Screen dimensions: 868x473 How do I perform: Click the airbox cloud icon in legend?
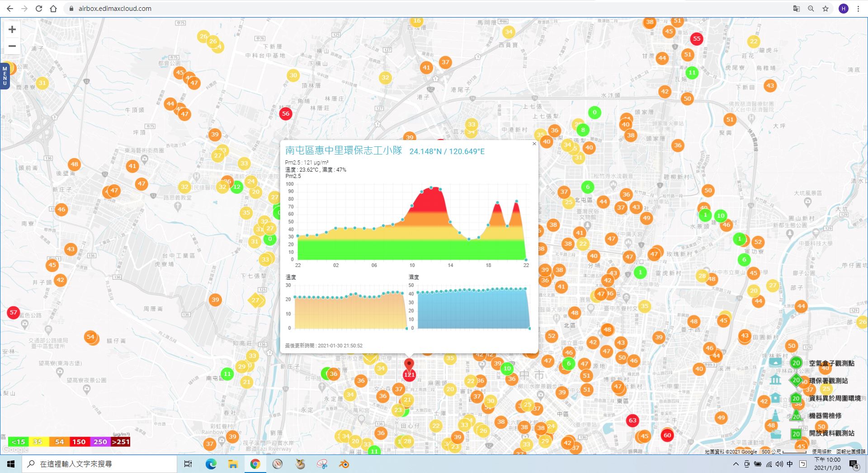775,362
